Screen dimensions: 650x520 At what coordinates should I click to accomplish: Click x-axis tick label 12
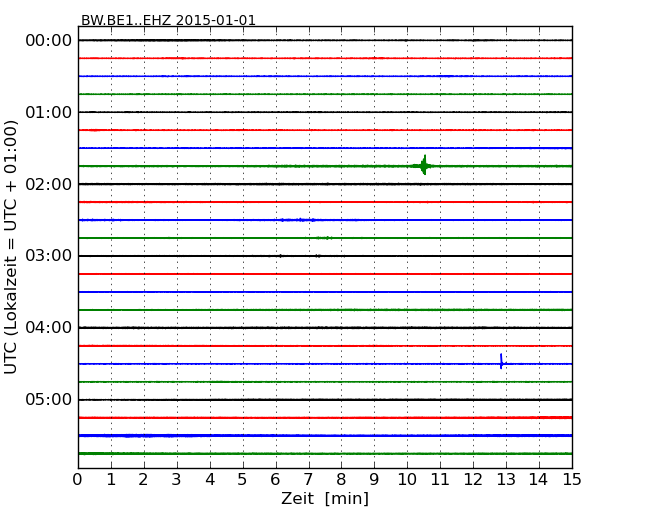pos(473,480)
